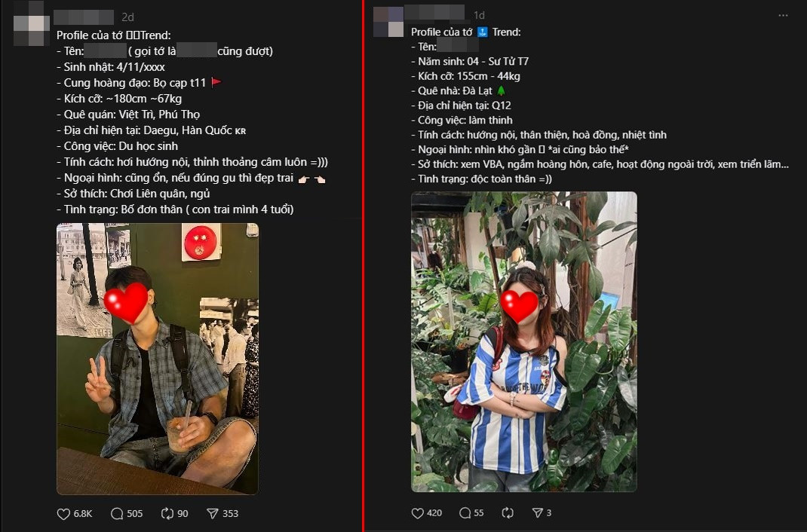Open the photo of the woman in striped jersey

pyautogui.click(x=523, y=341)
